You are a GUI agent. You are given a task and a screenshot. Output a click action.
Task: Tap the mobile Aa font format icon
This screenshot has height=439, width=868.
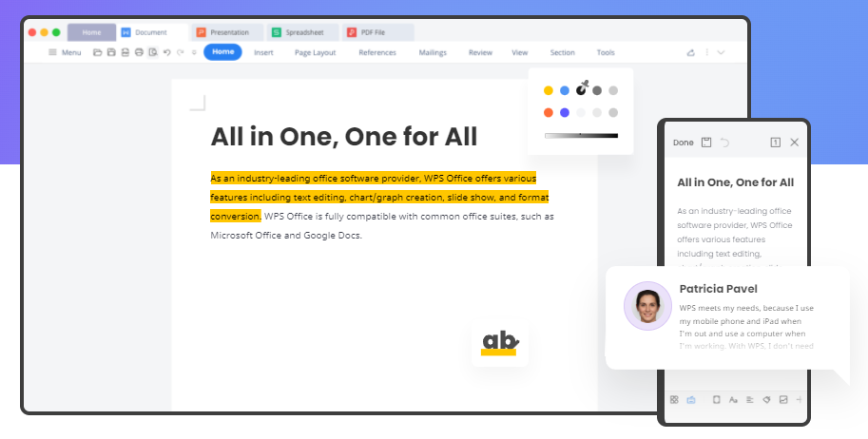(x=733, y=400)
